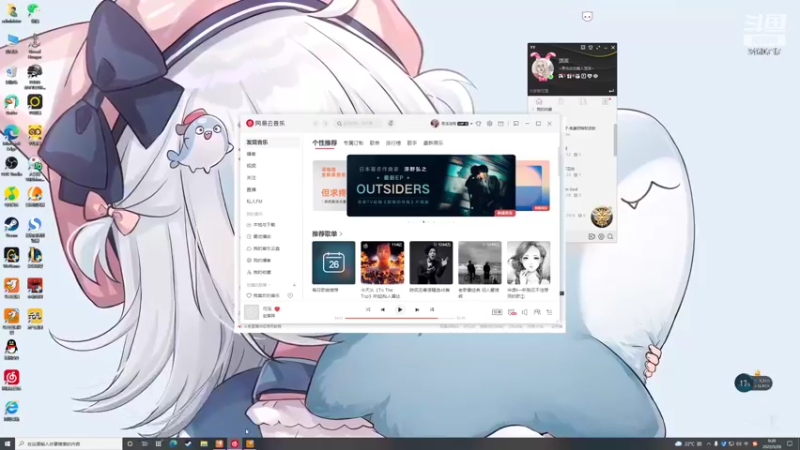Open the messages envelope icon
This screenshot has height=450, width=800.
point(501,123)
